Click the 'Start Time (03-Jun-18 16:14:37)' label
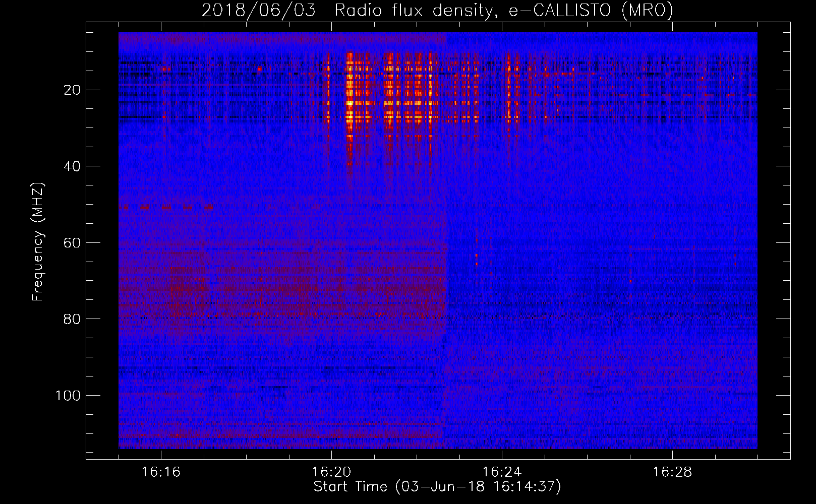Image resolution: width=816 pixels, height=504 pixels. coord(437,487)
